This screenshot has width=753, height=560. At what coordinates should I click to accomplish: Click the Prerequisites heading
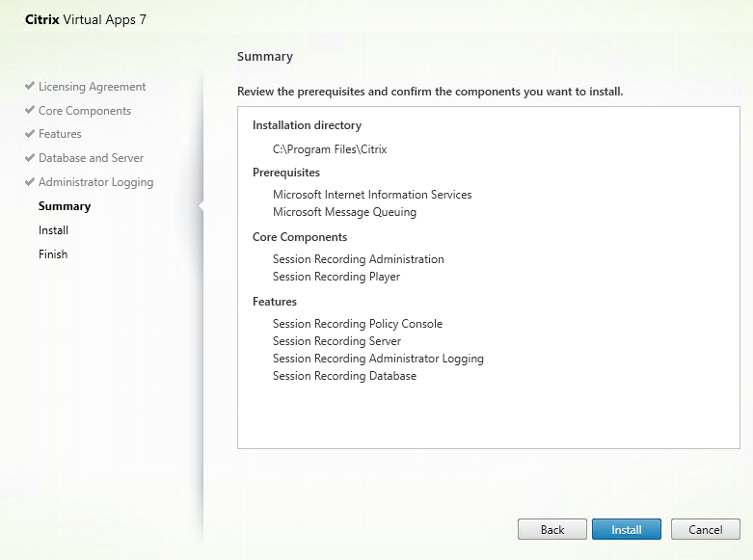pos(286,173)
